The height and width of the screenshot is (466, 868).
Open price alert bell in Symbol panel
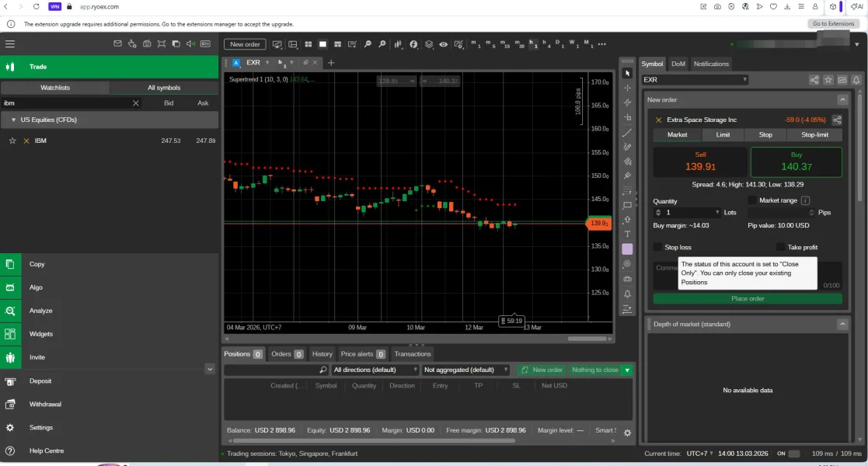tap(856, 80)
